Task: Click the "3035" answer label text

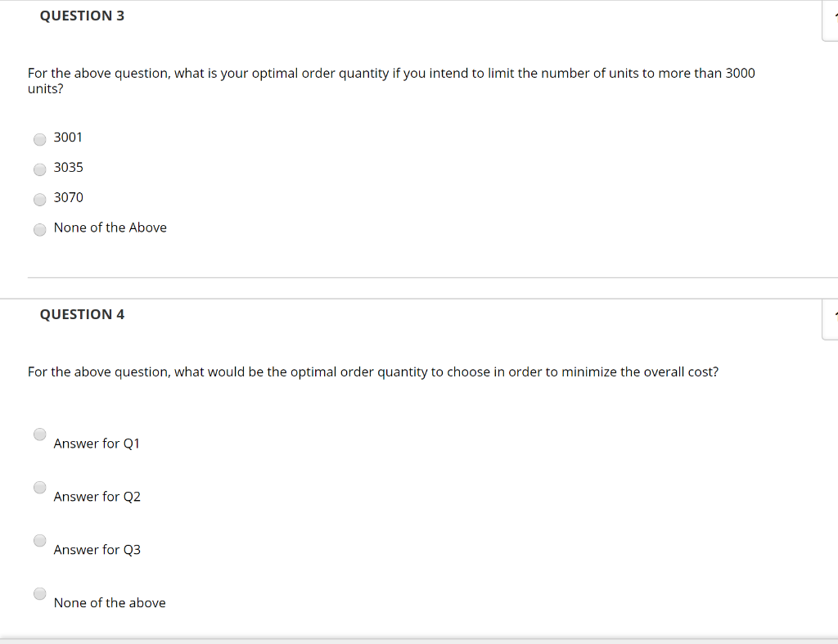Action: point(68,167)
